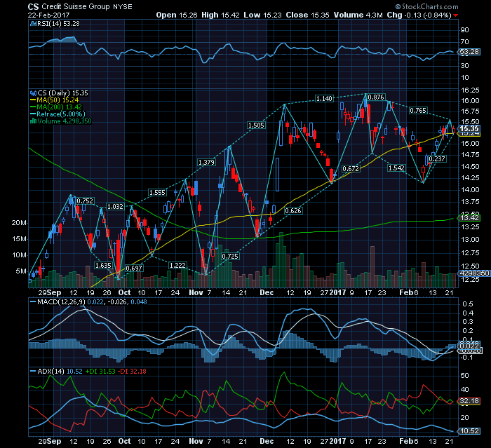Click the 1.032 retrace label
Screen dimensions: 491x448
pyautogui.click(x=115, y=207)
